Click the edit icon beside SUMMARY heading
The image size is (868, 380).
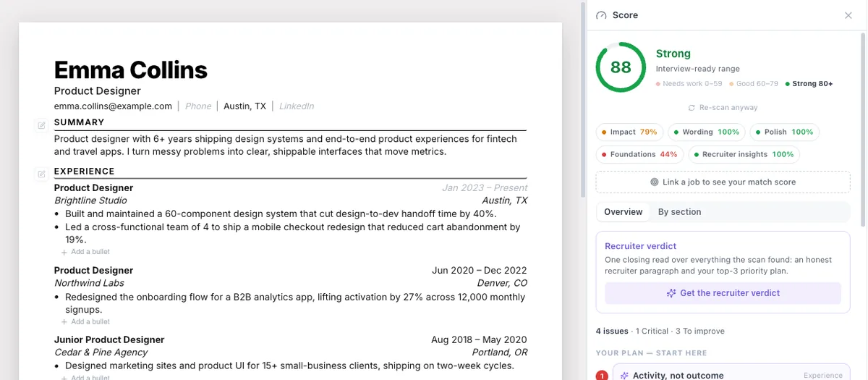(x=41, y=125)
